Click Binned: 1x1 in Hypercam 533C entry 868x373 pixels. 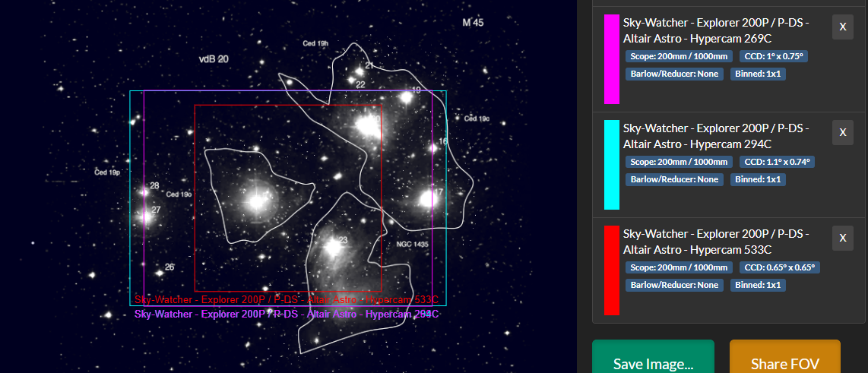tap(758, 286)
